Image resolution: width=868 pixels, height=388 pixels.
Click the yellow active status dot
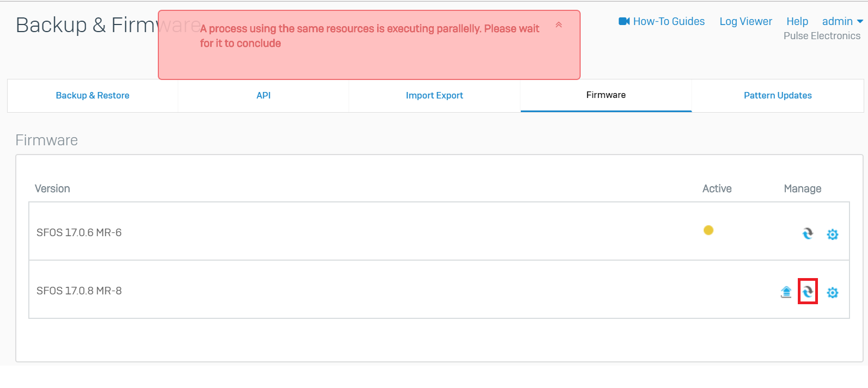(709, 230)
